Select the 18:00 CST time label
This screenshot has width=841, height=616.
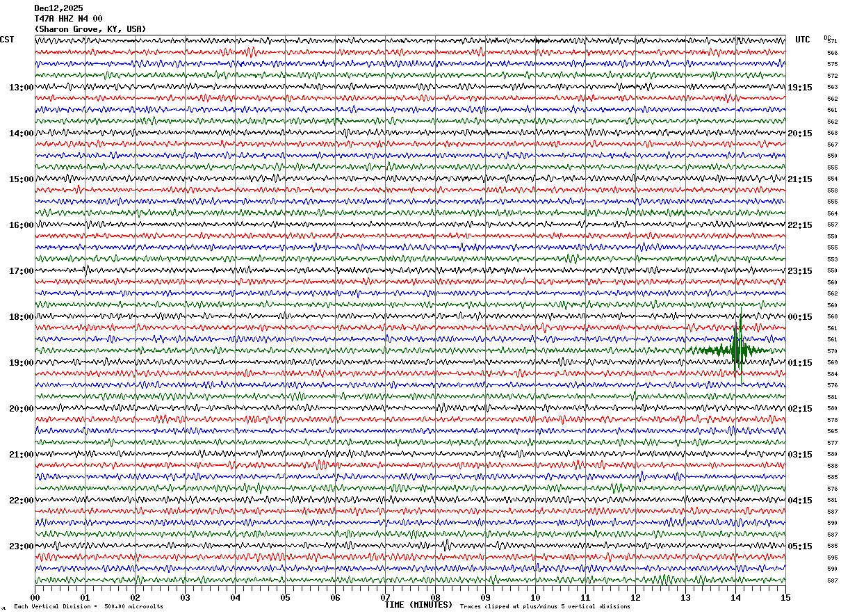tap(21, 317)
